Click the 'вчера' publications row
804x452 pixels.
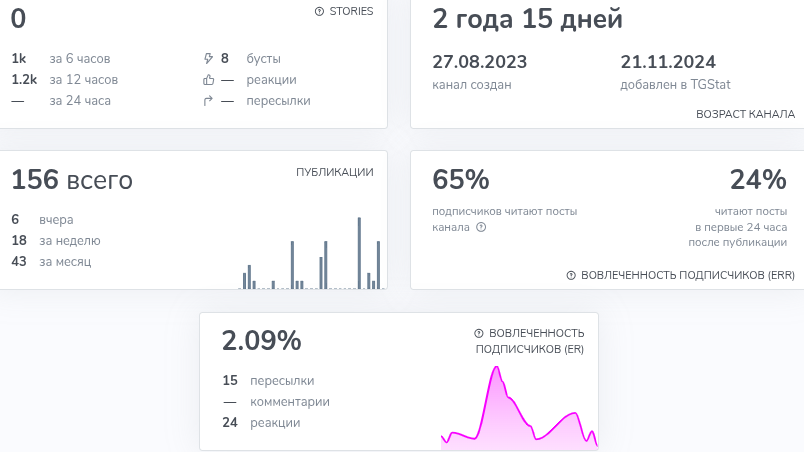point(43,220)
